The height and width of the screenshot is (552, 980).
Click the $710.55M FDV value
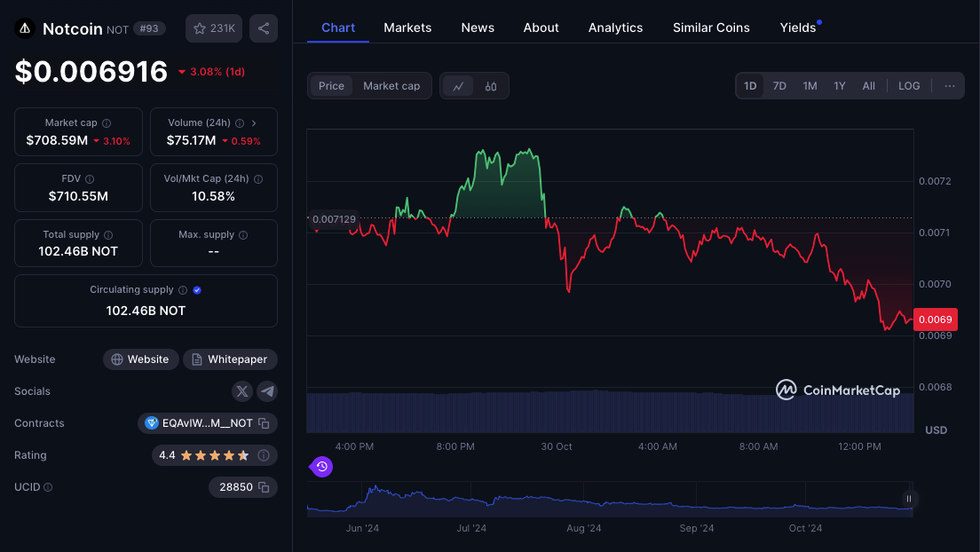tap(78, 196)
